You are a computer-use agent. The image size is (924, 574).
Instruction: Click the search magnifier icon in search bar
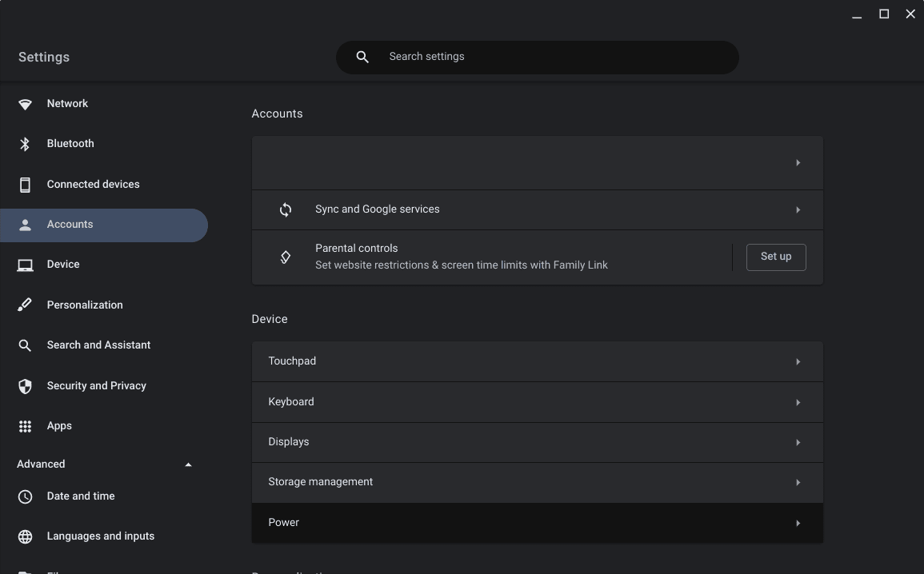pyautogui.click(x=362, y=57)
